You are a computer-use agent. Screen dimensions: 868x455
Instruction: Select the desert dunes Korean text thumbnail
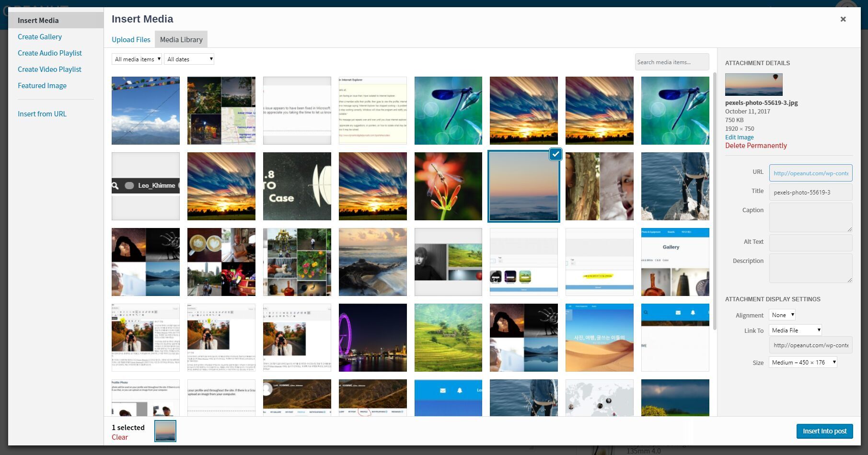600,338
